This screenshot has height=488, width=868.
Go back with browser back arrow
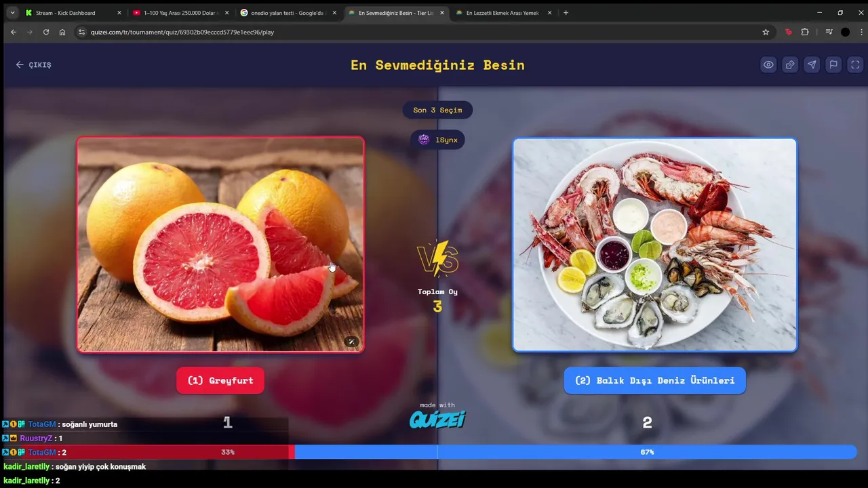(14, 32)
